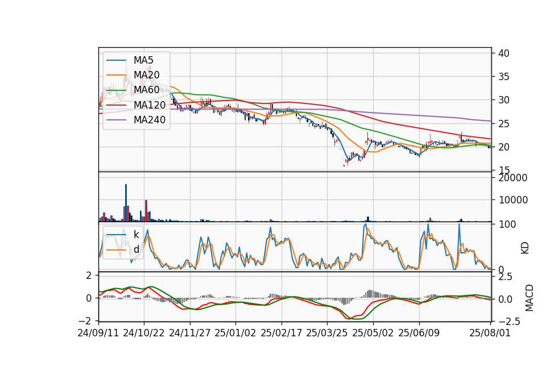Image resolution: width=546 pixels, height=392 pixels.
Task: Click the MA20 legend label
Action: tap(147, 75)
